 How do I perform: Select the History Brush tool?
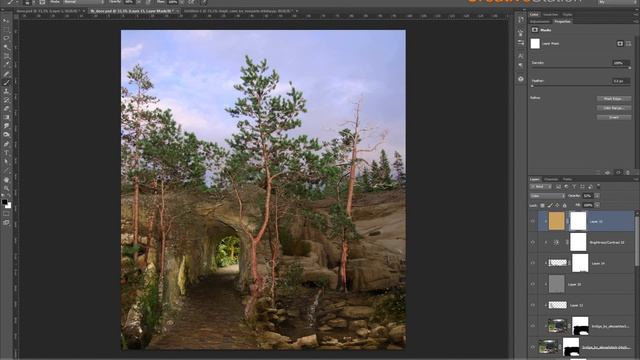(x=6, y=100)
